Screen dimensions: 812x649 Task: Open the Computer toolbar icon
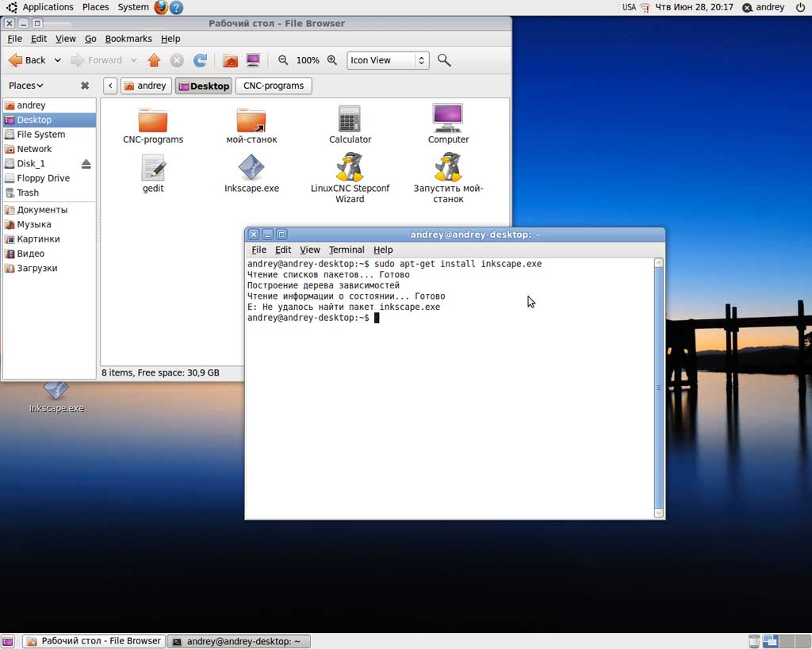coord(253,60)
